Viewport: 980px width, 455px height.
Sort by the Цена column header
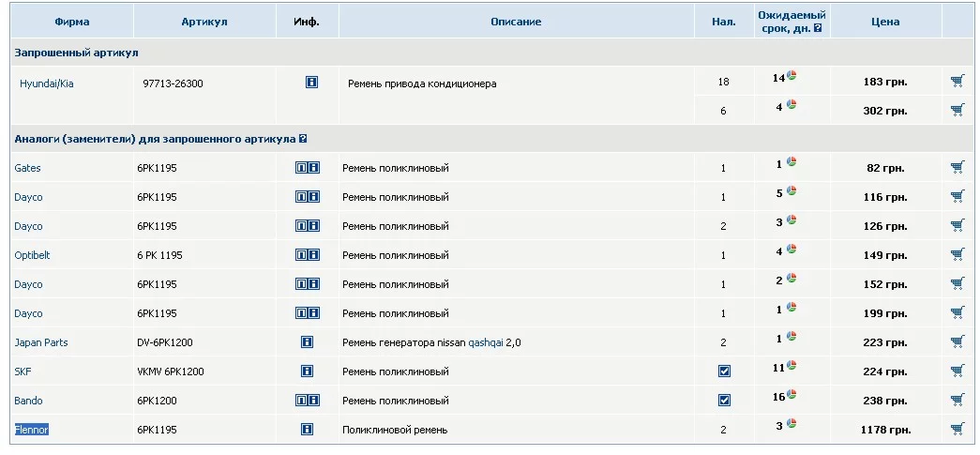click(x=885, y=22)
